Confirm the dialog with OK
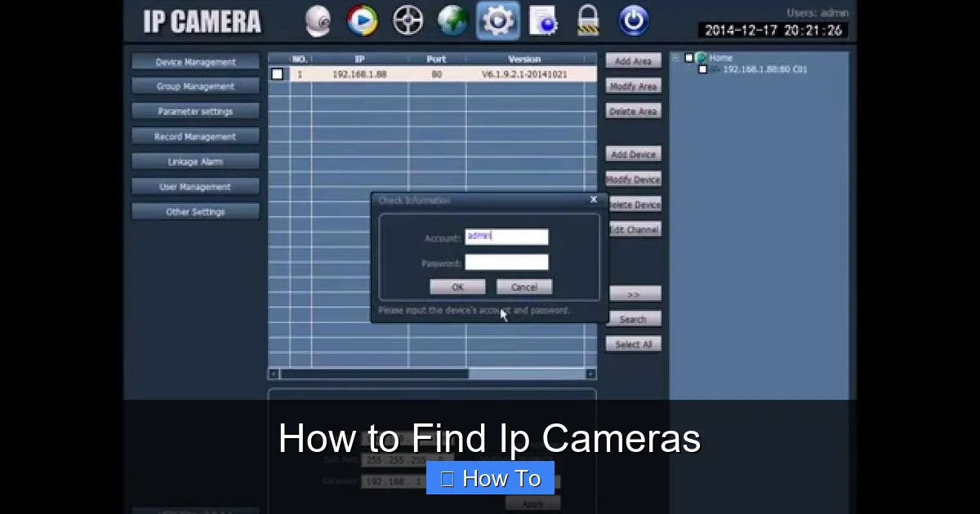Image resolution: width=980 pixels, height=514 pixels. [x=457, y=287]
